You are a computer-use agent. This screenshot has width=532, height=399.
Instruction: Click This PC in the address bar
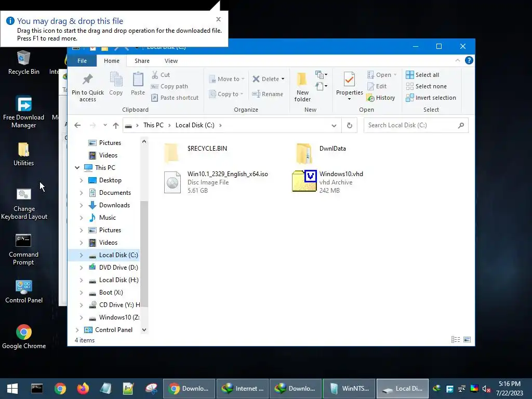coord(153,125)
